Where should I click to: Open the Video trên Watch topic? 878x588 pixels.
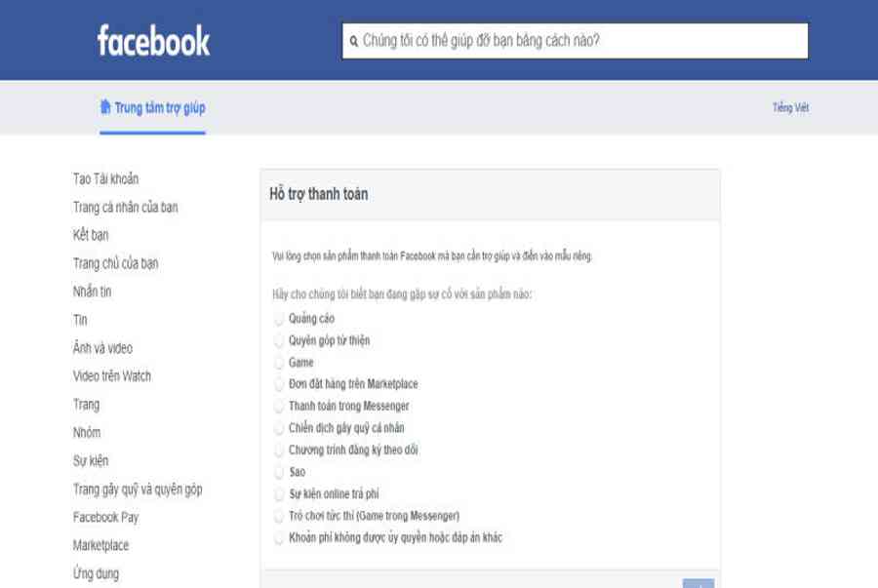[112, 375]
